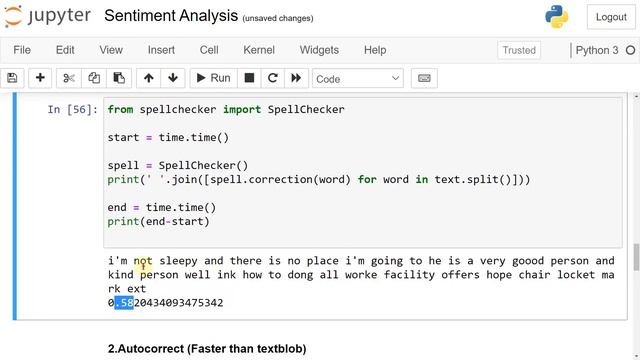The height and width of the screenshot is (360, 640).
Task: Save and checkpoint the notebook
Action: point(12,78)
